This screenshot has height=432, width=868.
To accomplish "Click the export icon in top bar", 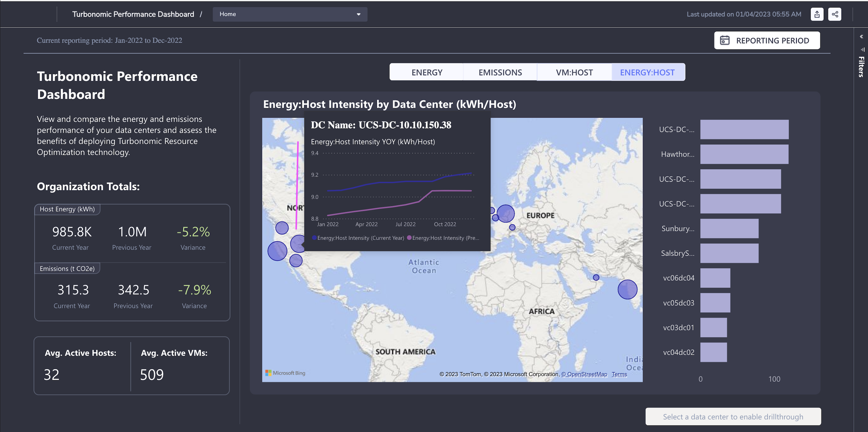I will click(x=817, y=14).
